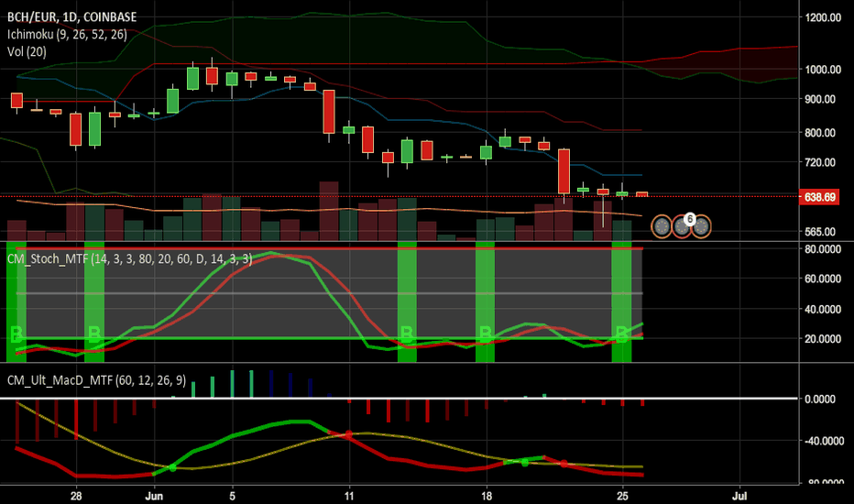Click the last red MACD crossover dot before 25
Screen dimensions: 854x504
tap(564, 464)
